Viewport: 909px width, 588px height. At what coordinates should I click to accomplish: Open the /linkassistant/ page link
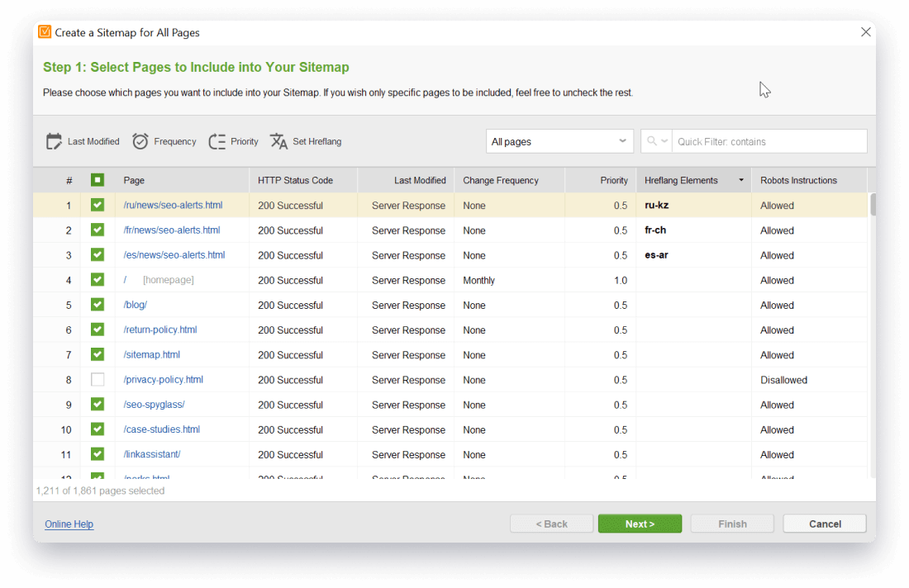coord(151,454)
